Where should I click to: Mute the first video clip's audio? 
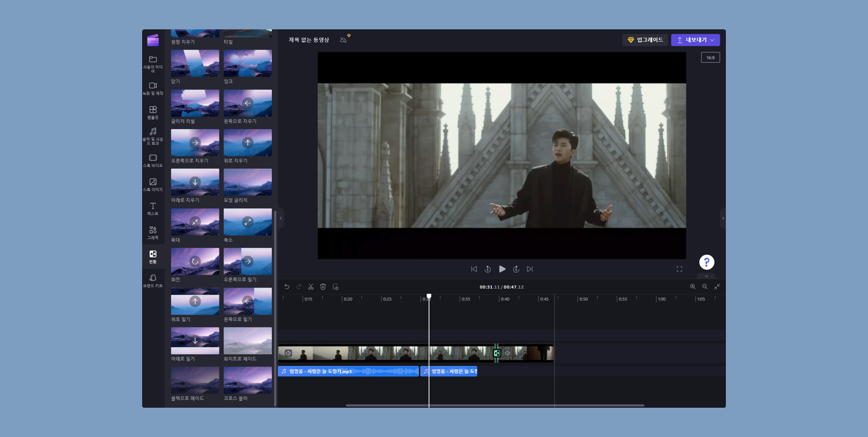coord(288,353)
